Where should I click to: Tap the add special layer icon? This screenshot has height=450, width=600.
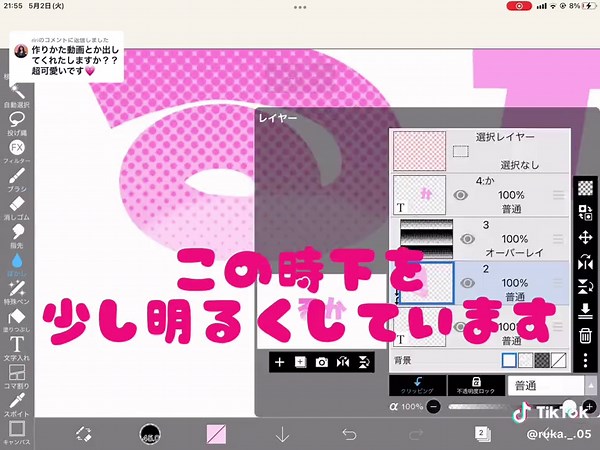(x=301, y=362)
